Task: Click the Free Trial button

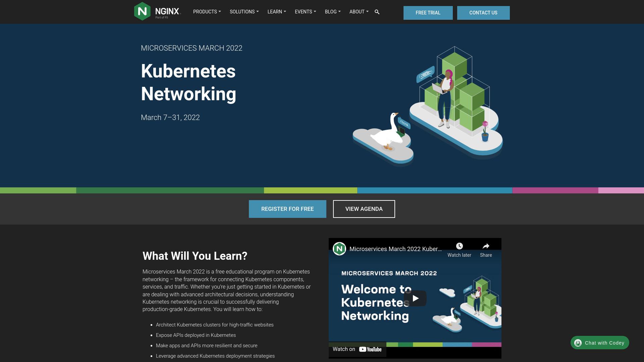Action: point(428,13)
